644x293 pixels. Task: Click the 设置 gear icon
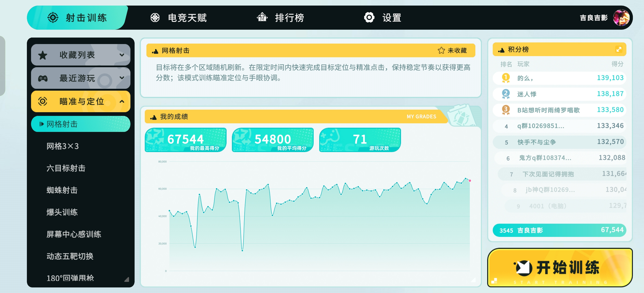pyautogui.click(x=369, y=18)
